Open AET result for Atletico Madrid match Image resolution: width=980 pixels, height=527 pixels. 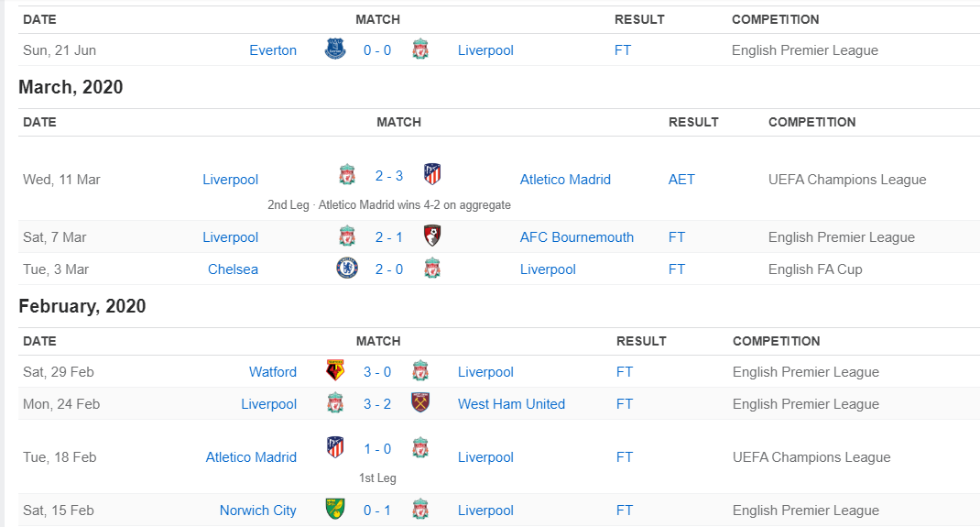click(x=681, y=180)
